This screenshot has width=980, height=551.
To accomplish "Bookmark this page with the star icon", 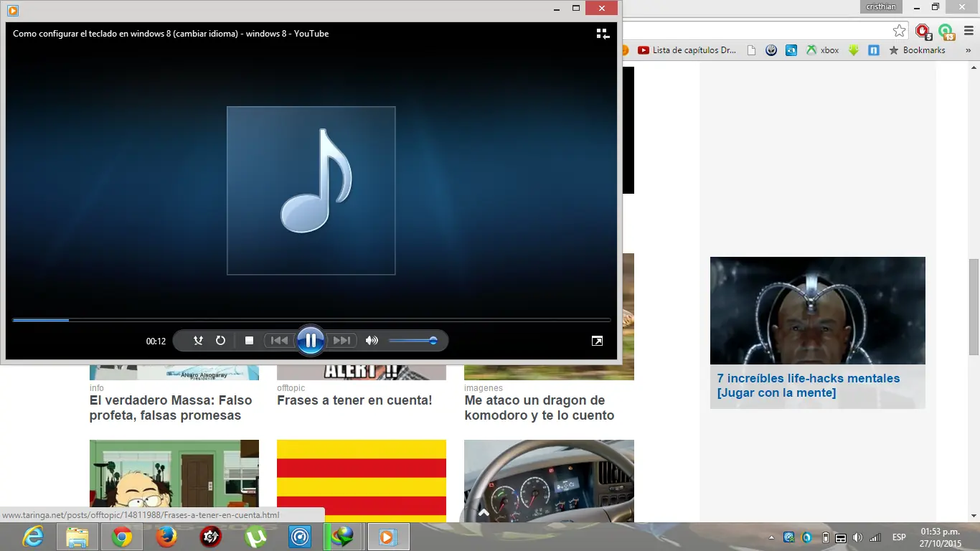I will (899, 31).
